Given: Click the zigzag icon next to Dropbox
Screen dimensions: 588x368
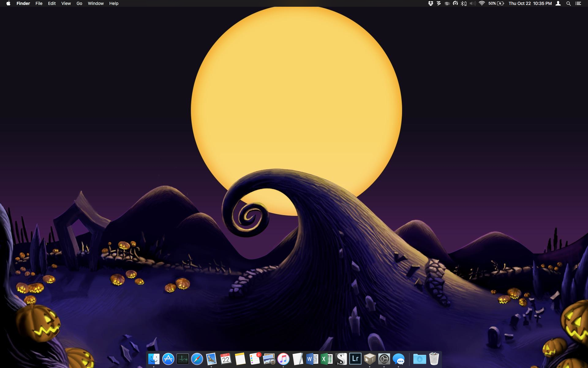Looking at the screenshot, I should click(x=439, y=3).
